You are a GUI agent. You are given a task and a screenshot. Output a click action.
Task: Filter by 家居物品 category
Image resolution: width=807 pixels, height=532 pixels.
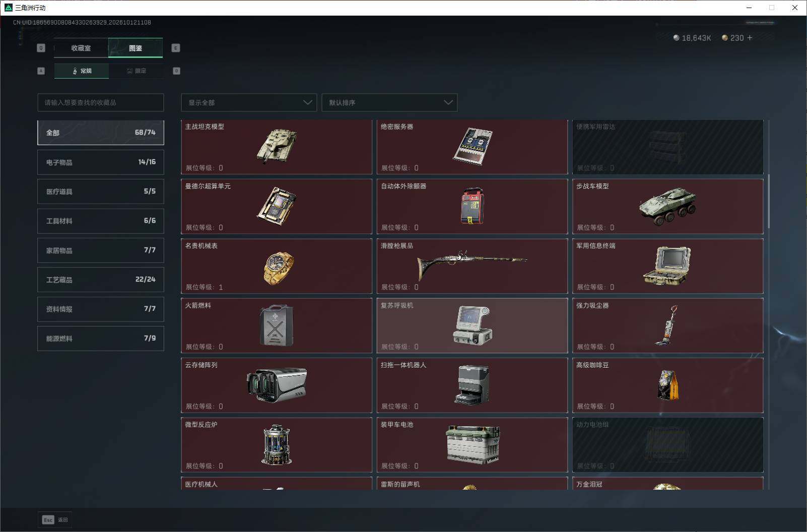(x=101, y=250)
